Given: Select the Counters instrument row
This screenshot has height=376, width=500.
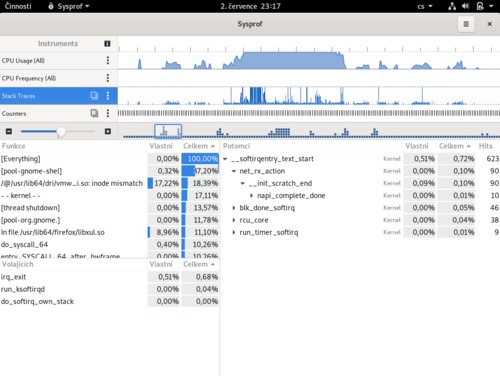Looking at the screenshot, I should coord(59,113).
